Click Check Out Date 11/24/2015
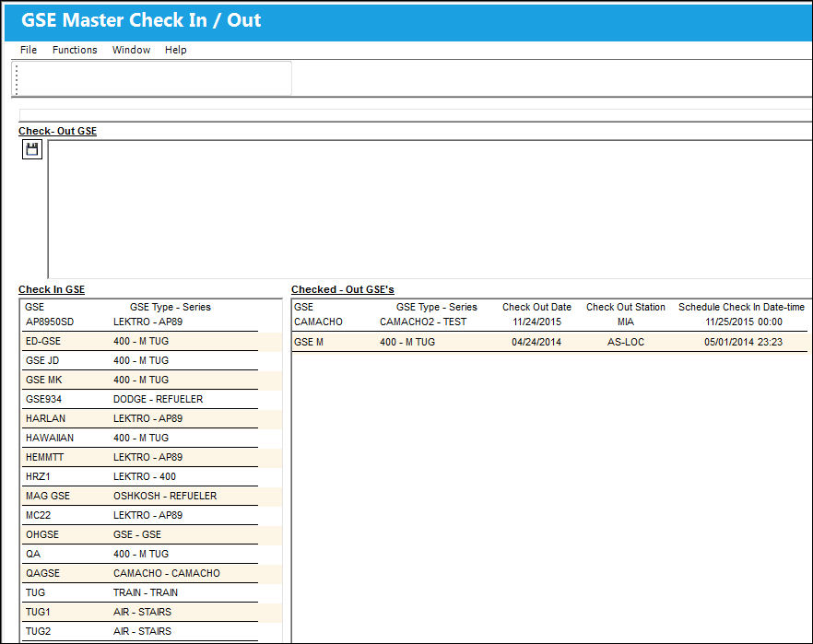 coord(536,322)
